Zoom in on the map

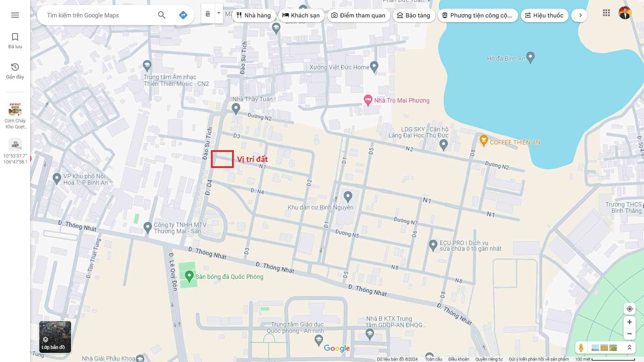[630, 322]
